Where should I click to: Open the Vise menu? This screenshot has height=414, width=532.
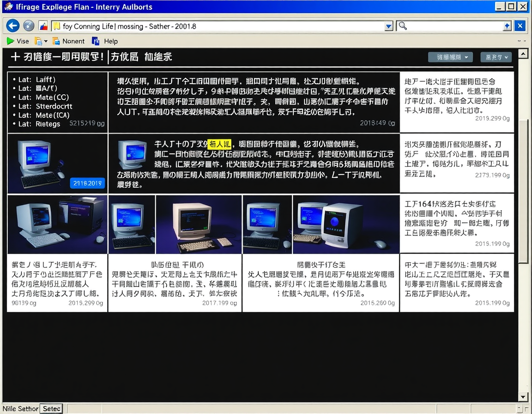click(22, 42)
